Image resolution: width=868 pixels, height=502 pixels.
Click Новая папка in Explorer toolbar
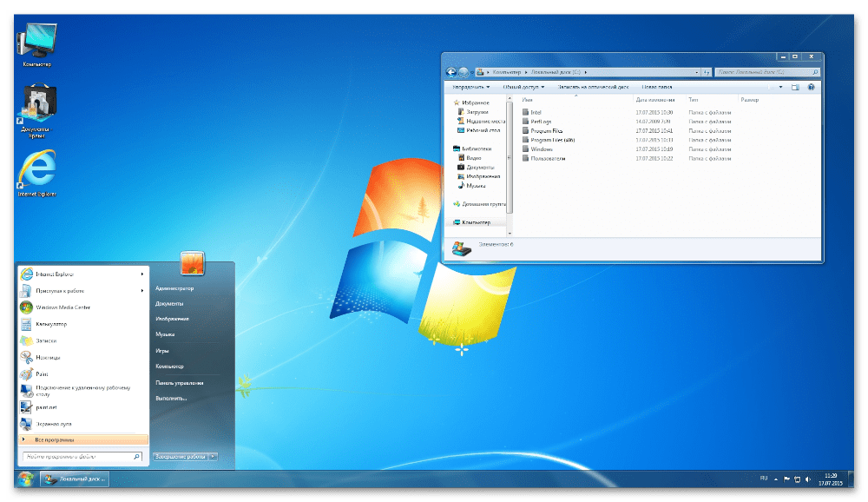pyautogui.click(x=657, y=87)
